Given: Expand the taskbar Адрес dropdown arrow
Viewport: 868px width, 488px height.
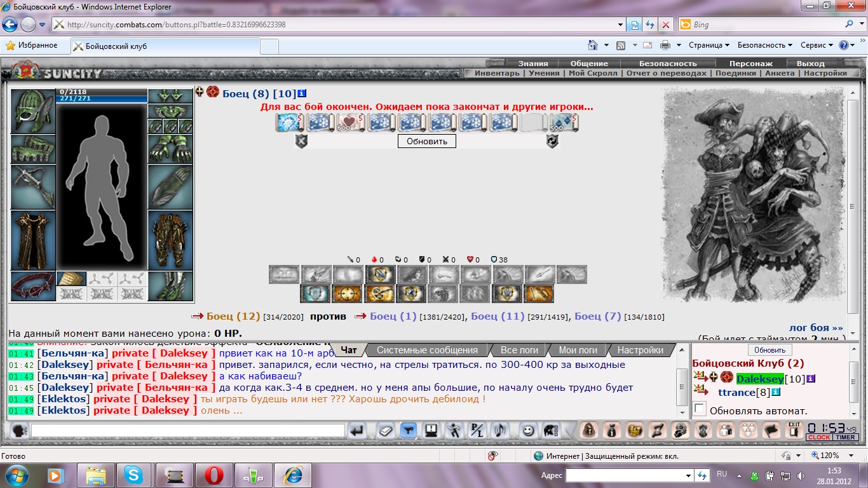Looking at the screenshot, I should tap(688, 475).
